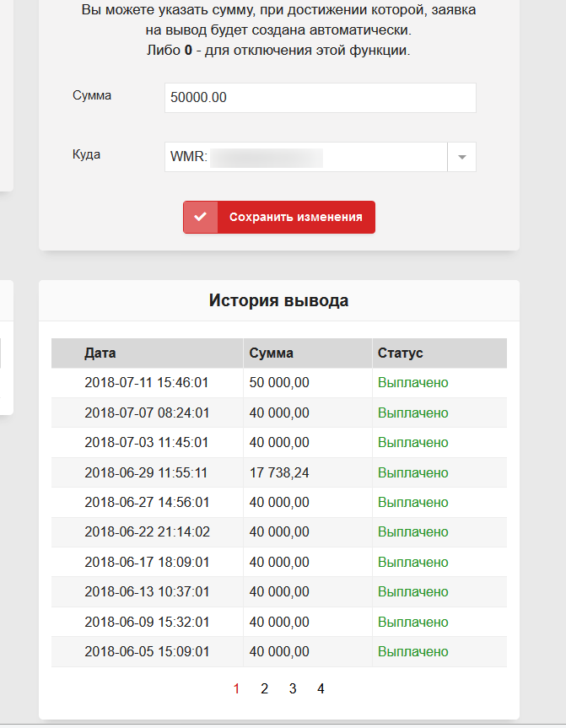Select page 1 in pagination
Viewport: 566px width, 728px height.
[236, 689]
